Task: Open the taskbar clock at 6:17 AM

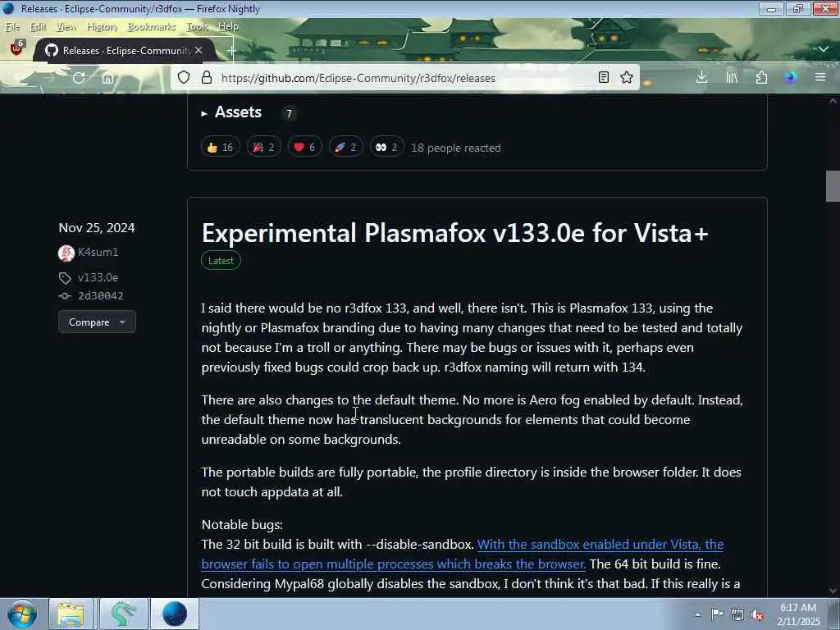Action: coord(798,614)
